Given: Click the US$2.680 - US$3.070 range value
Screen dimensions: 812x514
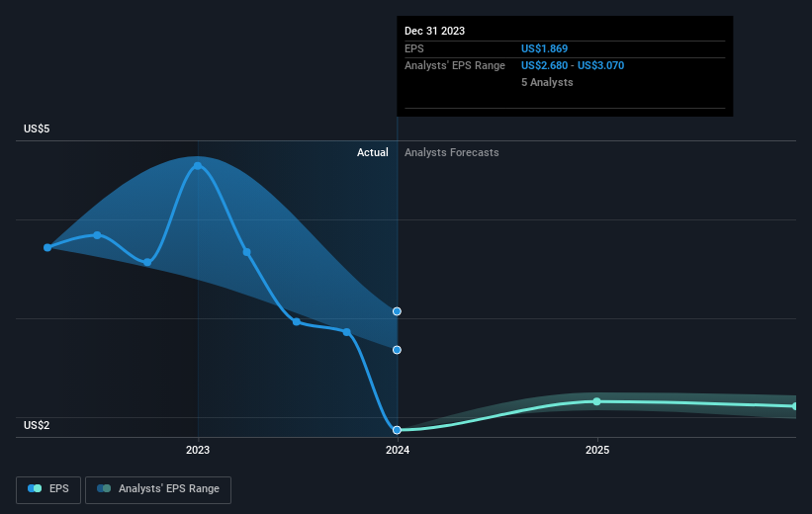Looking at the screenshot, I should pyautogui.click(x=573, y=66).
